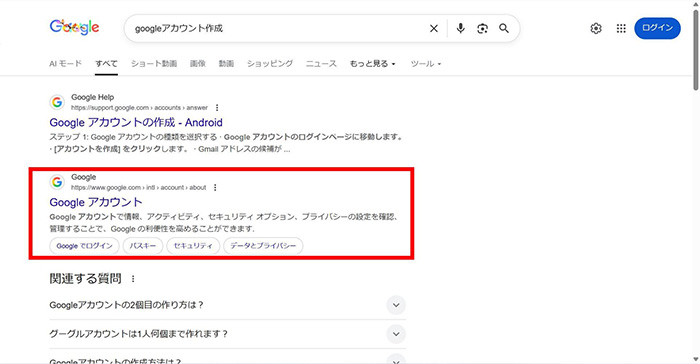The height and width of the screenshot is (364, 700).
Task: Click the magnifying glass search icon
Action: 504,28
